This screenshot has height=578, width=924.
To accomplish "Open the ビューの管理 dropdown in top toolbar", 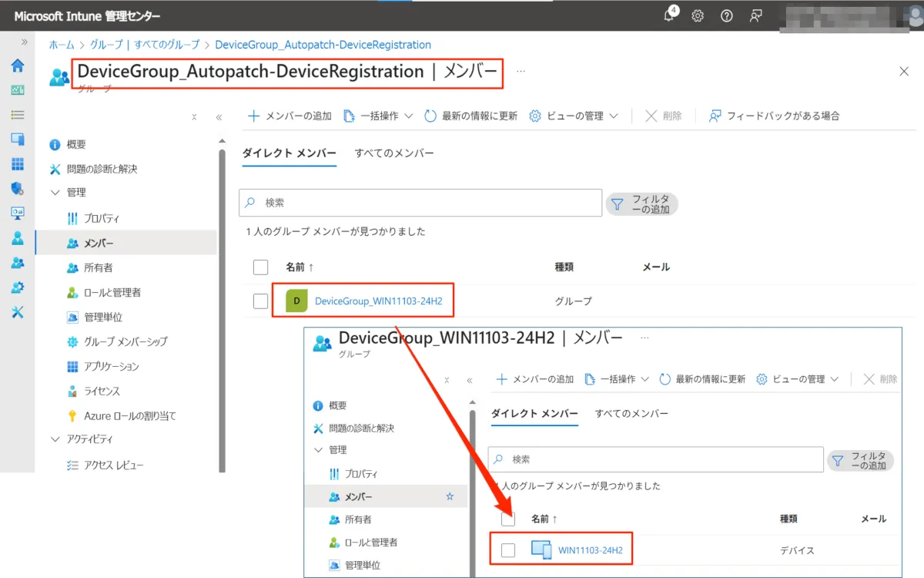I will [574, 116].
